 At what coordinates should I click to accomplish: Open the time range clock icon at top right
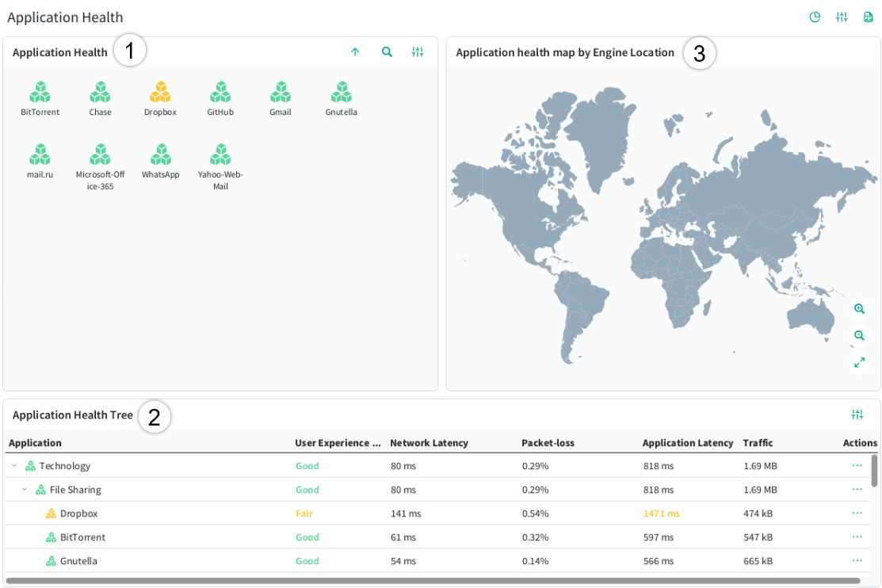pyautogui.click(x=815, y=17)
